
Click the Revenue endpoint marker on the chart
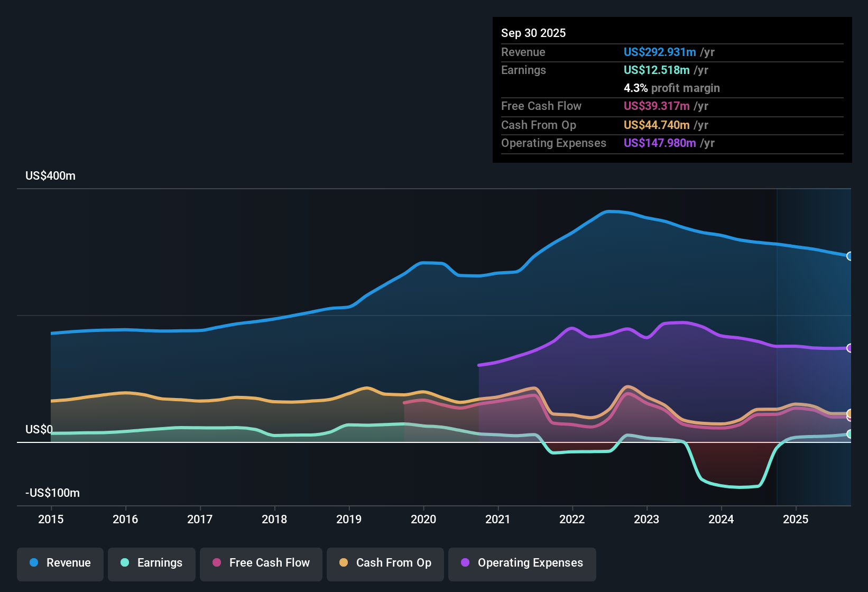click(x=850, y=256)
